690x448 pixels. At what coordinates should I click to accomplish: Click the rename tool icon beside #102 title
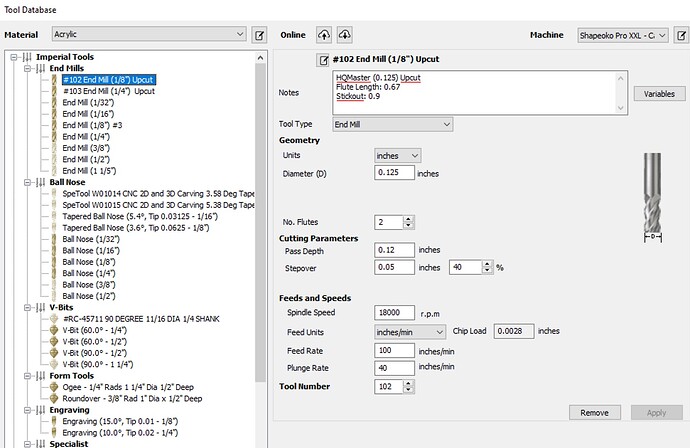point(323,60)
